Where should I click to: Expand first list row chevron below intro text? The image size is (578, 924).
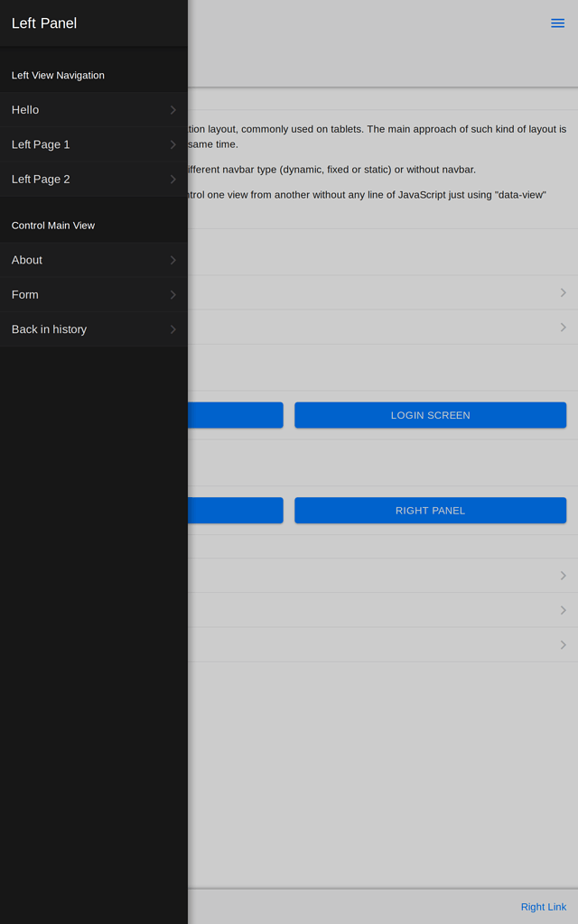[x=564, y=293]
